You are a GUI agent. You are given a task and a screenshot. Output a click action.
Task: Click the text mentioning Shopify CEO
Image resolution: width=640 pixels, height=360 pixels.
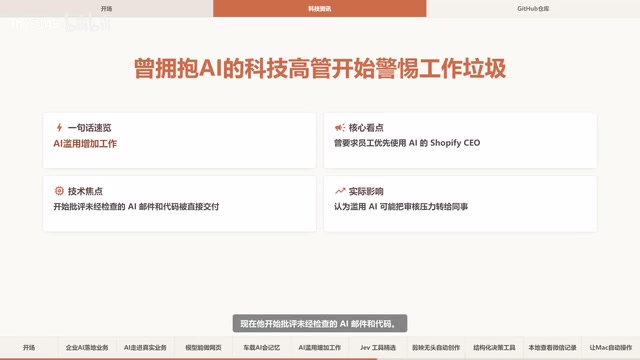[407, 143]
